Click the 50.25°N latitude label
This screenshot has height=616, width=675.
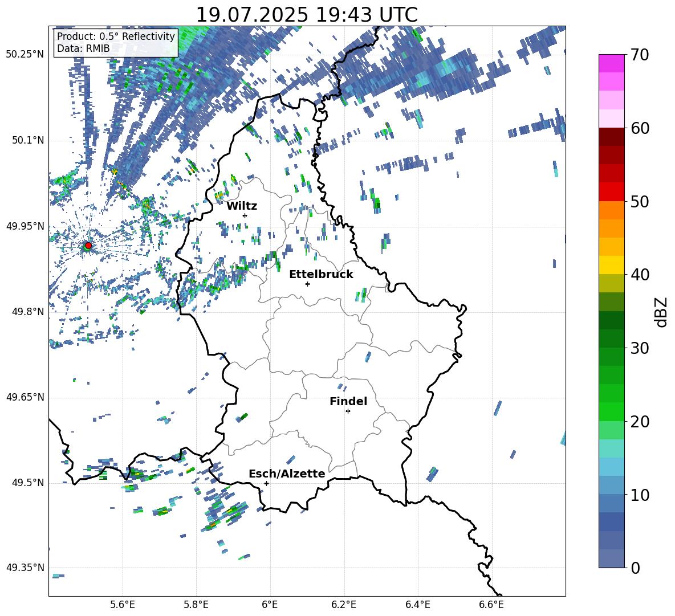point(25,55)
